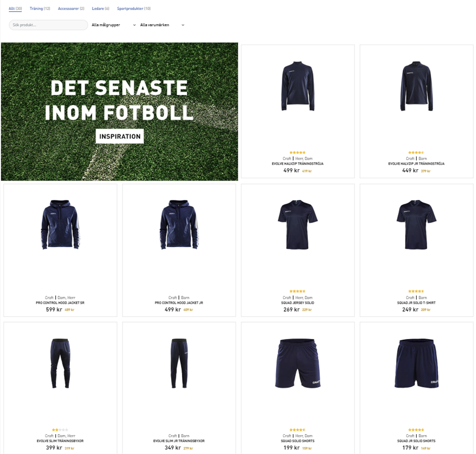Open the Ledare (6) tab
Image resolution: width=476 pixels, height=454 pixels.
pos(101,8)
